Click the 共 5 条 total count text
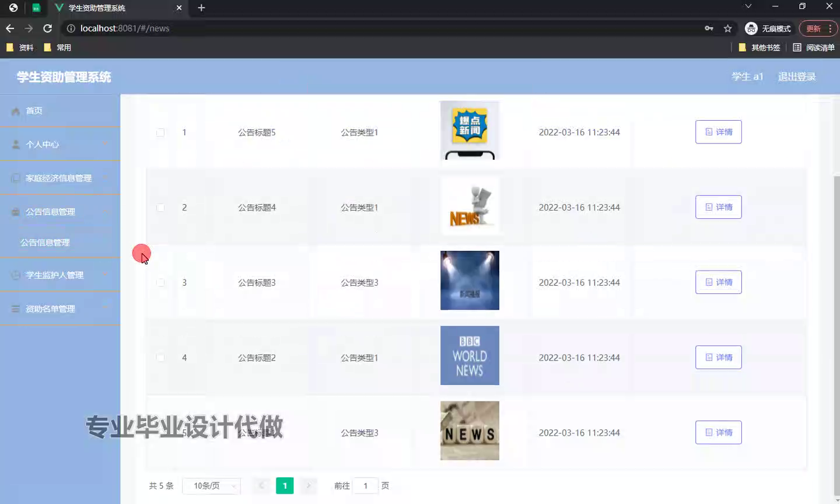This screenshot has width=840, height=504. pos(161,486)
